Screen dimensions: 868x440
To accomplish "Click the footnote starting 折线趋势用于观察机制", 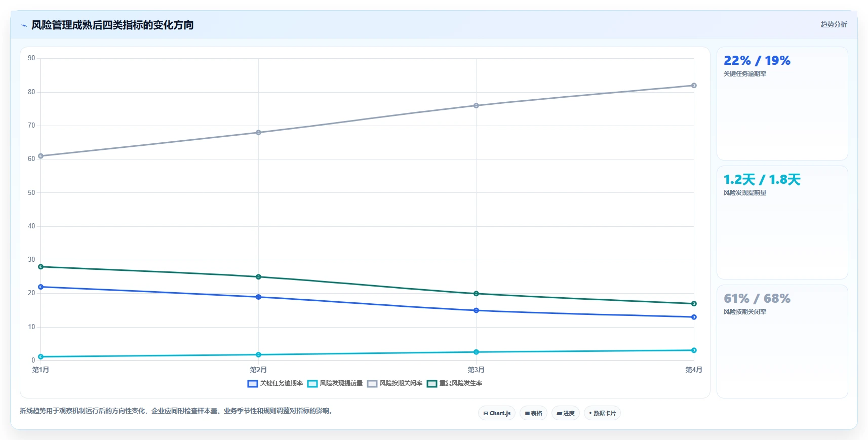I will coord(177,411).
